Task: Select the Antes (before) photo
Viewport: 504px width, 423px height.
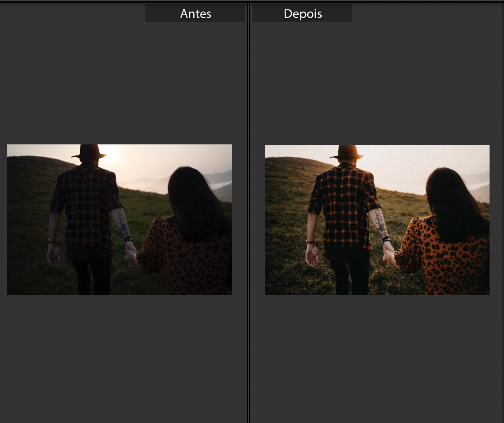Action: (x=119, y=219)
